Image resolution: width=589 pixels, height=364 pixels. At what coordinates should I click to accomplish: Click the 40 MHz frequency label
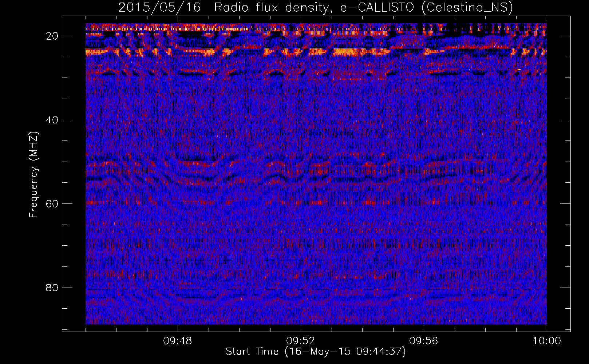[52, 120]
